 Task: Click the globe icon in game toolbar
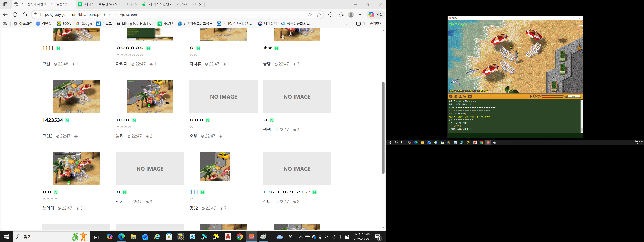click(539, 96)
